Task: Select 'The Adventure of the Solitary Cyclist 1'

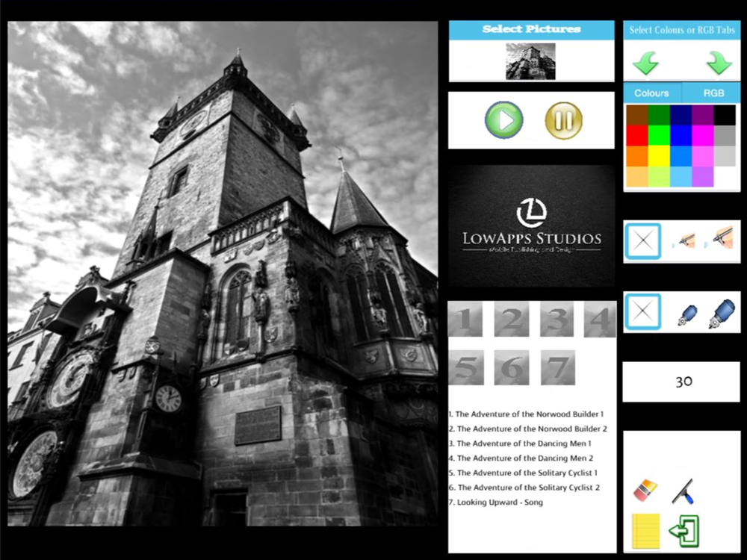Action: (x=523, y=473)
